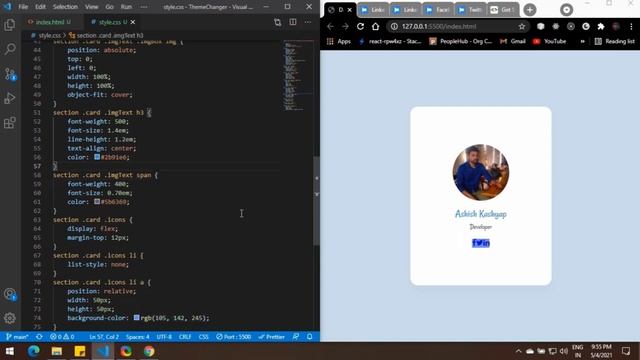Open the Manage gear in VS Code
The height and width of the screenshot is (360, 640).
pos(10,318)
